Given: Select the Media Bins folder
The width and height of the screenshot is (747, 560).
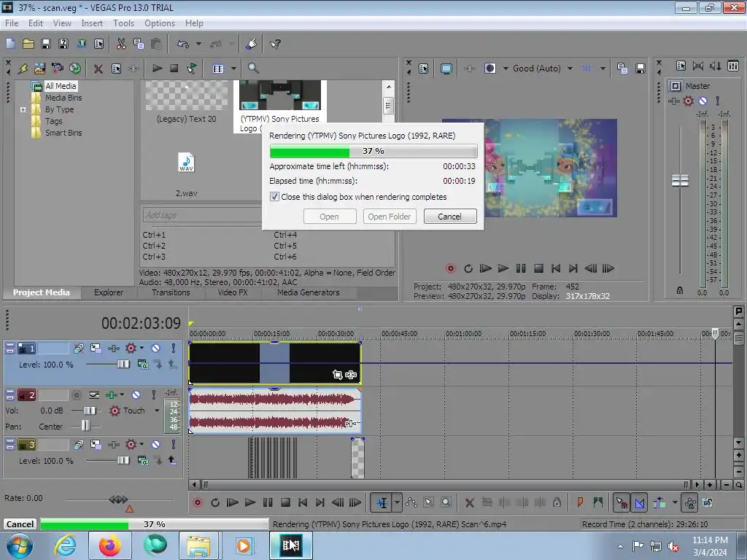Looking at the screenshot, I should [x=63, y=98].
